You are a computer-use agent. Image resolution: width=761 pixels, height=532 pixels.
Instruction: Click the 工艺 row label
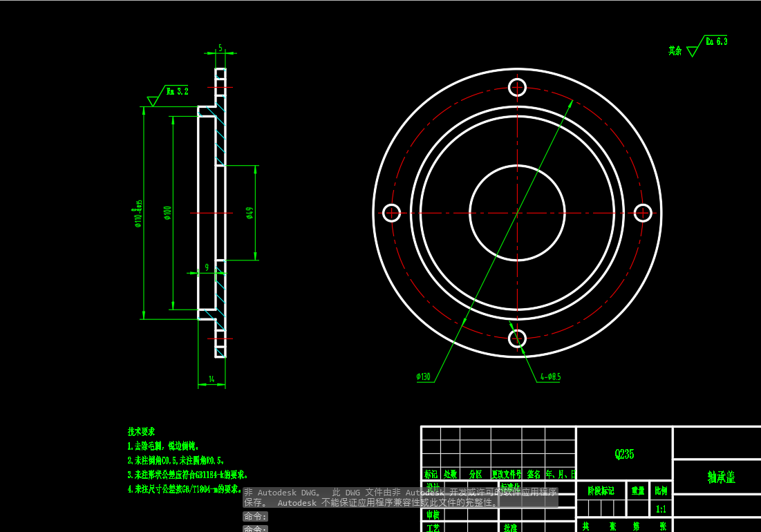[x=433, y=528]
